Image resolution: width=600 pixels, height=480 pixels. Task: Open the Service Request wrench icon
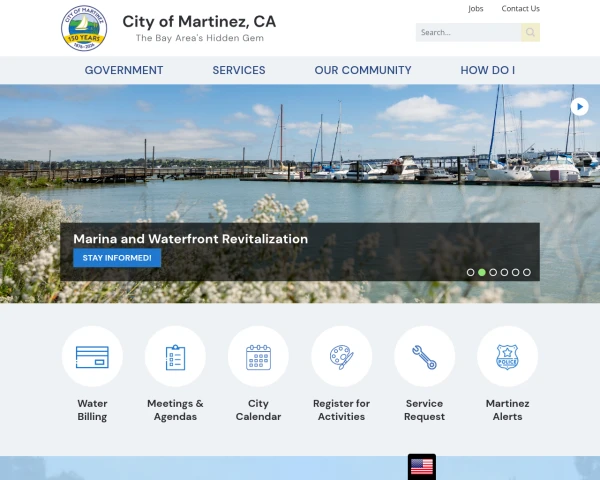tap(424, 357)
